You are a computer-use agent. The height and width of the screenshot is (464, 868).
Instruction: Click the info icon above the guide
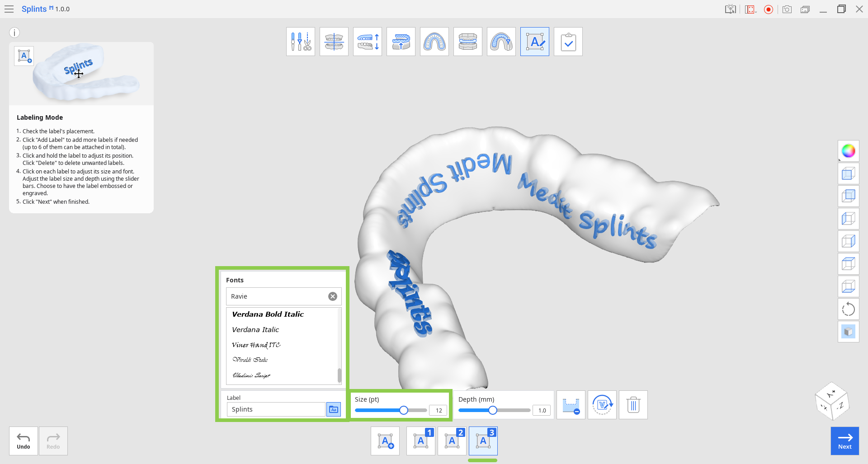[x=14, y=33]
